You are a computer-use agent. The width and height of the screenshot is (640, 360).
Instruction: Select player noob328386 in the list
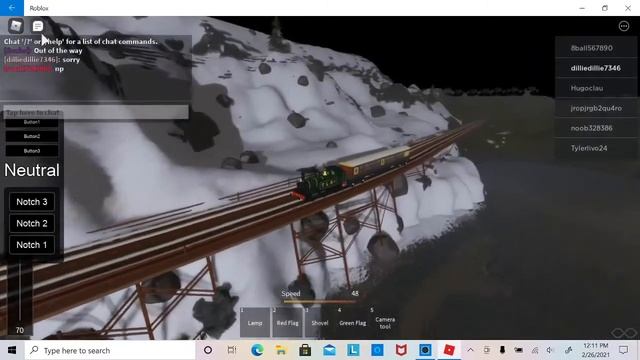click(596, 128)
